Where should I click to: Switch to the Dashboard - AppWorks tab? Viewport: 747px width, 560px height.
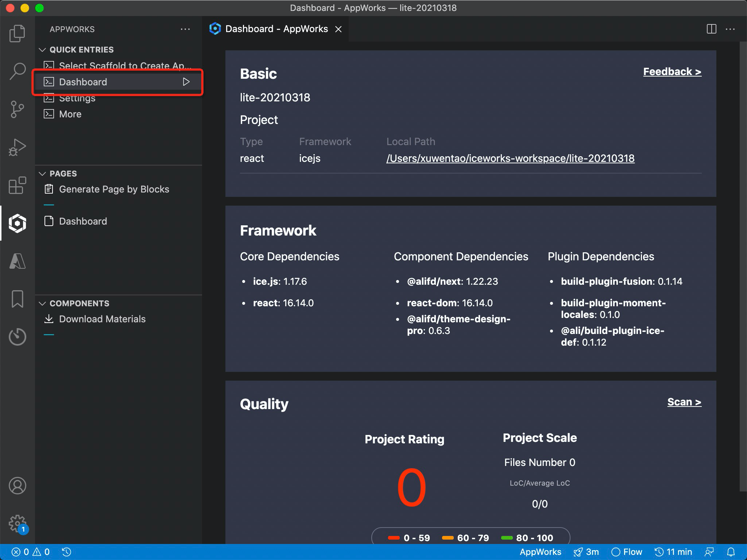click(x=276, y=29)
